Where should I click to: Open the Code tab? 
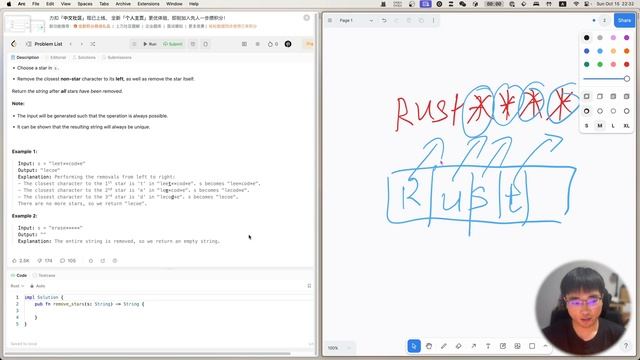(19, 276)
